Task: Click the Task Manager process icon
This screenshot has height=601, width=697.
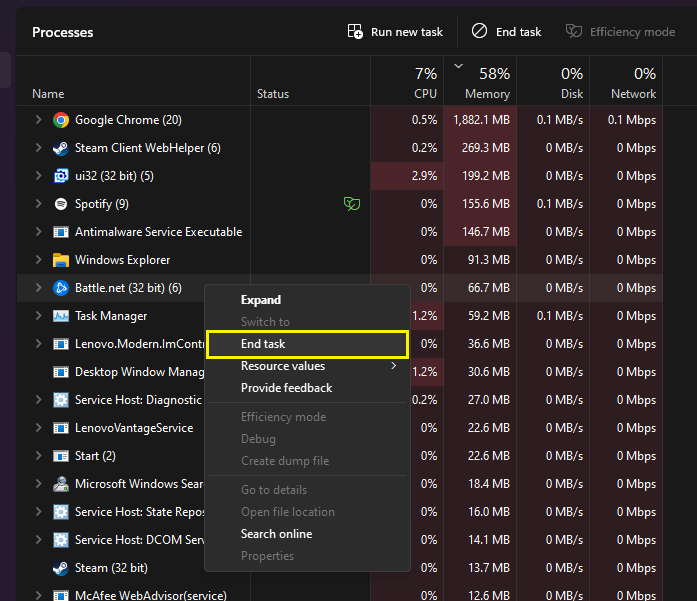Action: [x=61, y=316]
